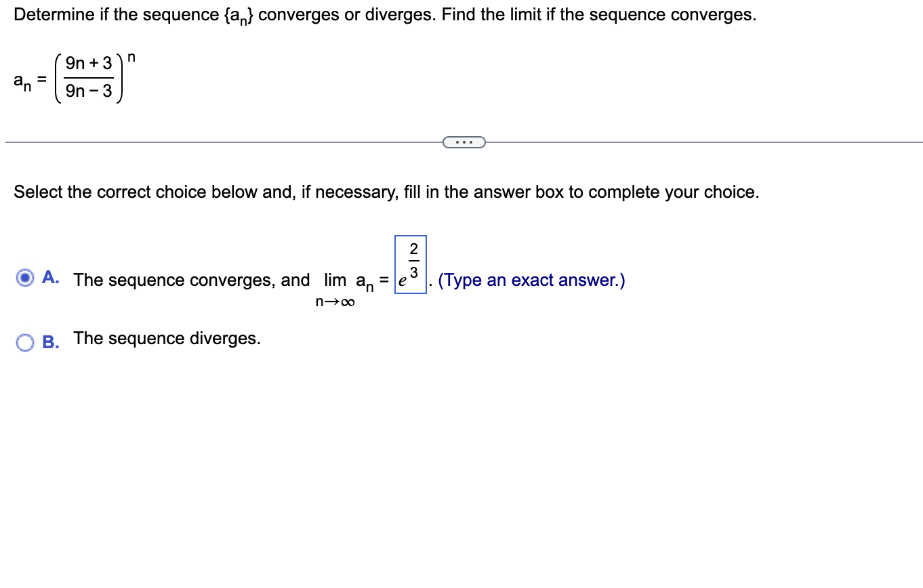This screenshot has width=923, height=588.
Task: Click the n→∞ subscript text
Action: tap(334, 302)
